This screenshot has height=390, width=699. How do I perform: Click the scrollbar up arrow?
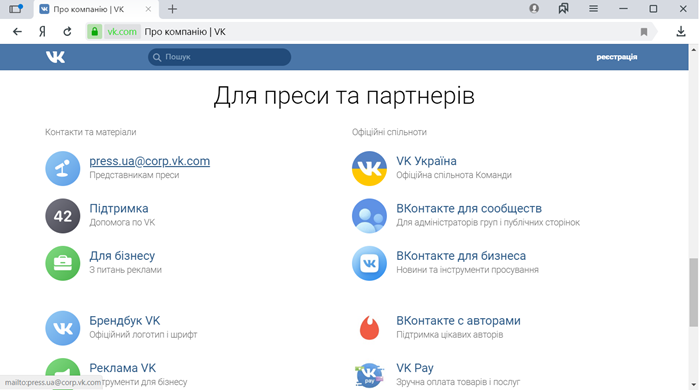694,49
